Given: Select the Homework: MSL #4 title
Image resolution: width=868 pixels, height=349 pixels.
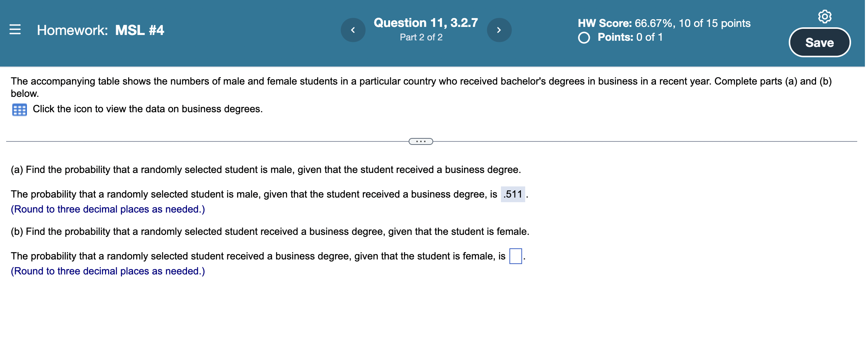Looking at the screenshot, I should click(x=100, y=30).
